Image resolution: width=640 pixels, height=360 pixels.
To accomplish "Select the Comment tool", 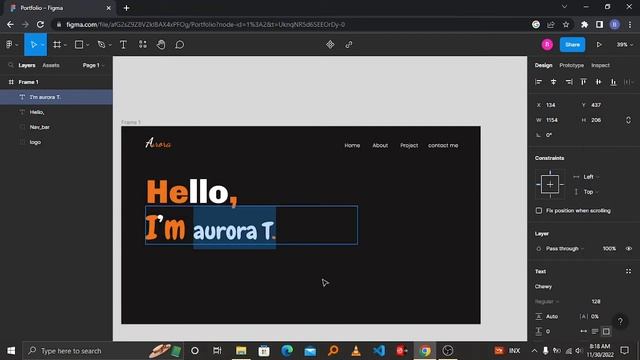I will 180,44.
